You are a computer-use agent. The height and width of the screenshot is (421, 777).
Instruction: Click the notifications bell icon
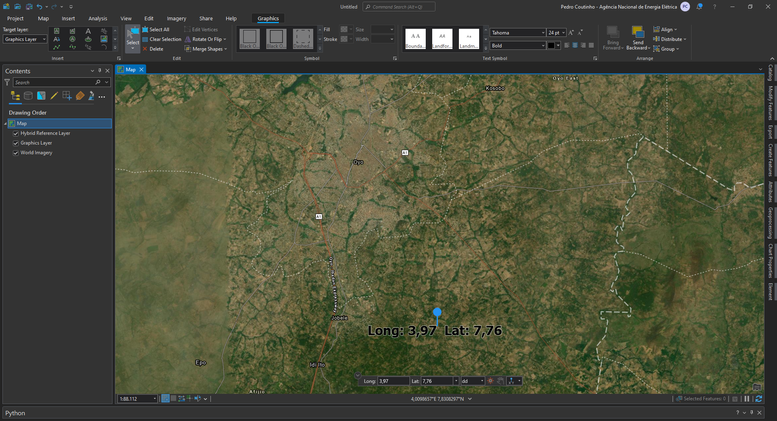(699, 6)
